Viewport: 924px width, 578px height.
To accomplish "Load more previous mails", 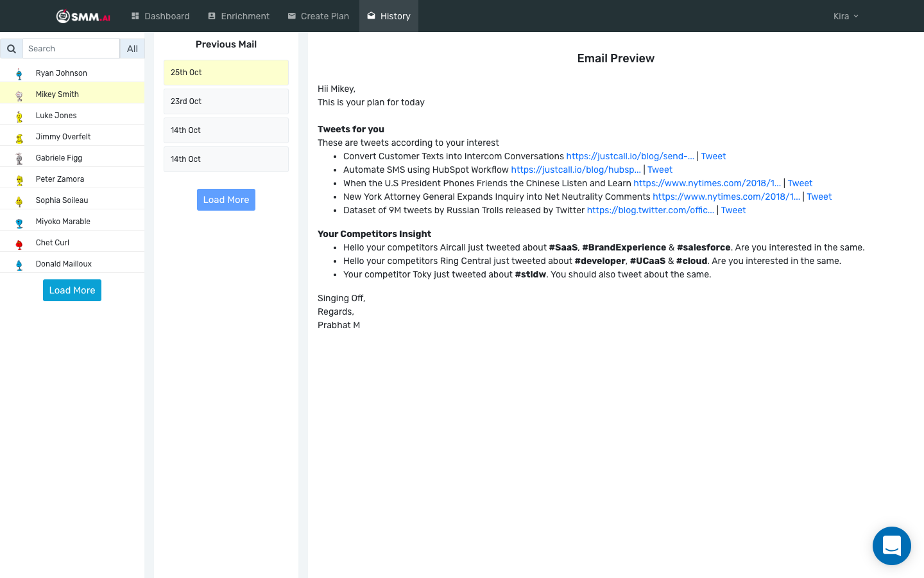I will (226, 200).
